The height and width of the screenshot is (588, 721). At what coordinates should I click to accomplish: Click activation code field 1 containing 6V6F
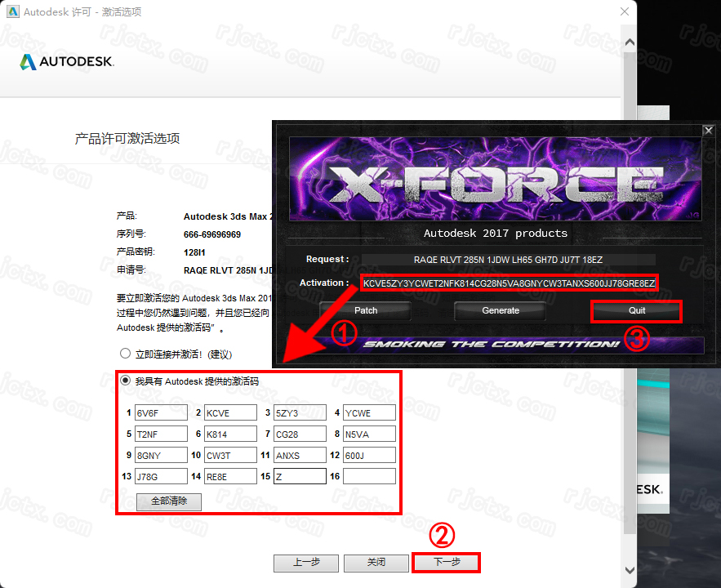pyautogui.click(x=161, y=412)
